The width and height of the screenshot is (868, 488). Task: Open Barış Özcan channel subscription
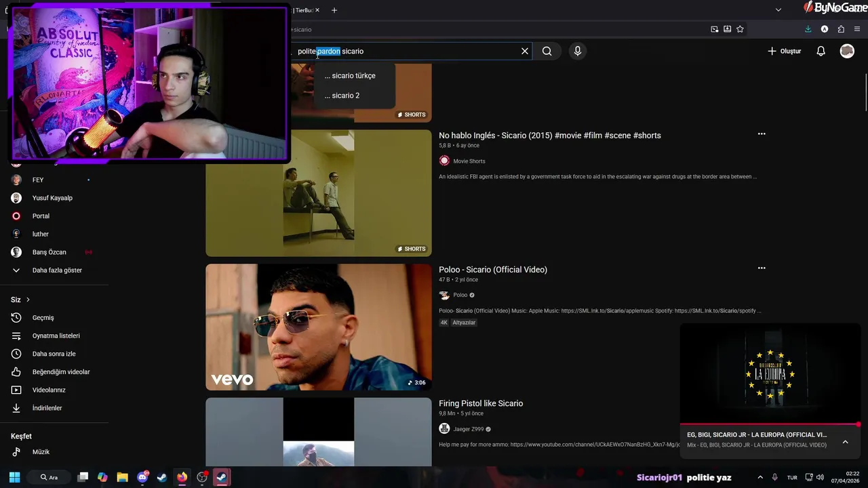[x=54, y=252]
